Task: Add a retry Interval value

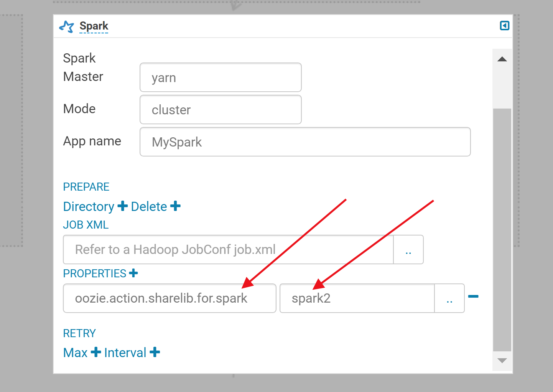Action: pos(155,352)
